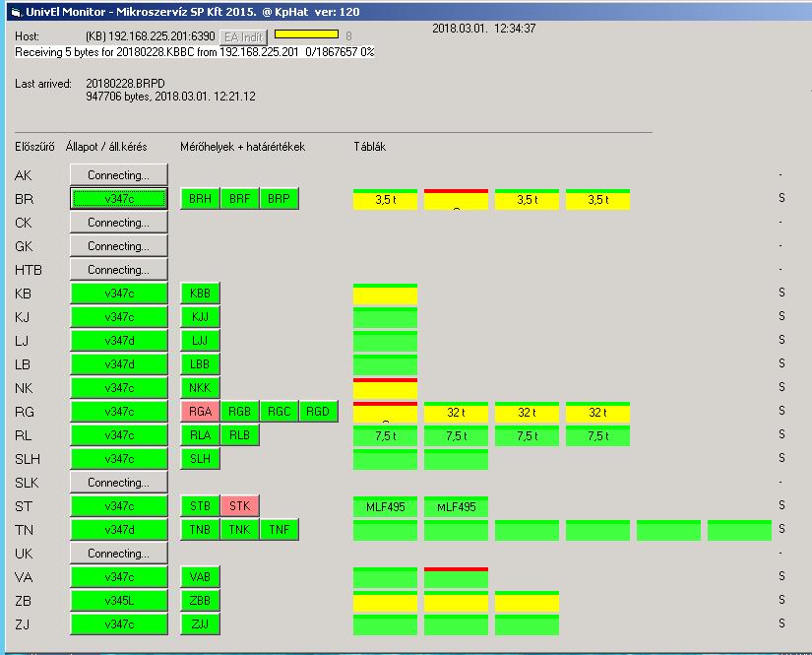The height and width of the screenshot is (655, 812).
Task: Select the LBB measuring point
Action: [200, 364]
